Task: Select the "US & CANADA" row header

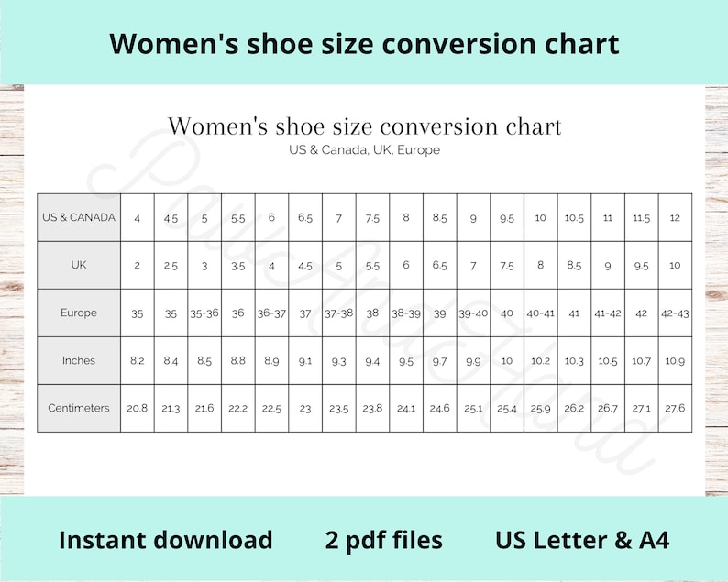Action: (x=79, y=217)
